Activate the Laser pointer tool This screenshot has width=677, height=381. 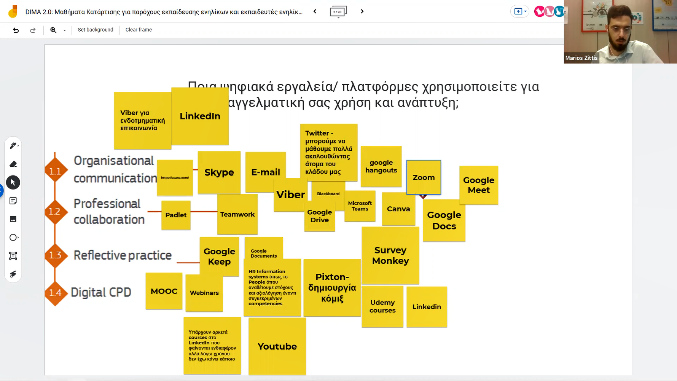point(13,274)
